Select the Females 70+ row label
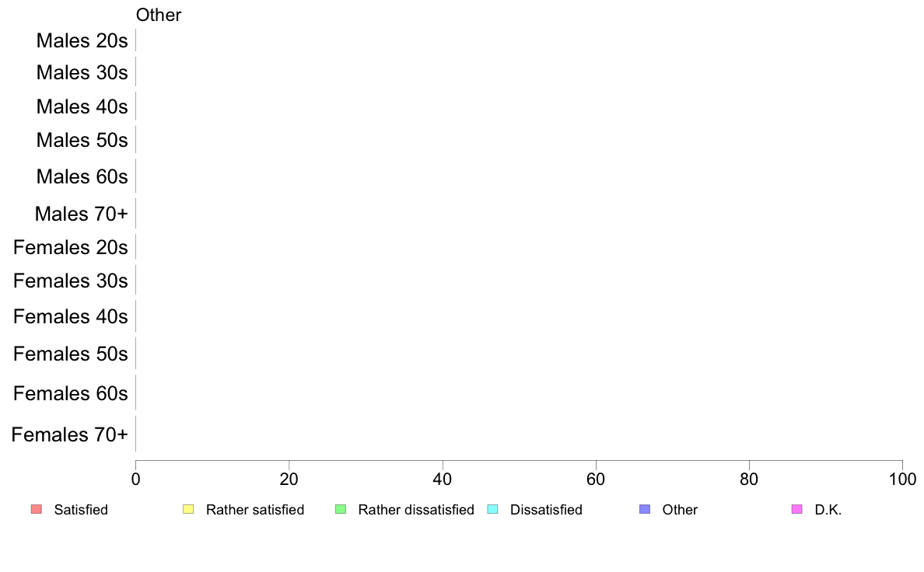Screen dimensions: 924x572 coord(69,434)
